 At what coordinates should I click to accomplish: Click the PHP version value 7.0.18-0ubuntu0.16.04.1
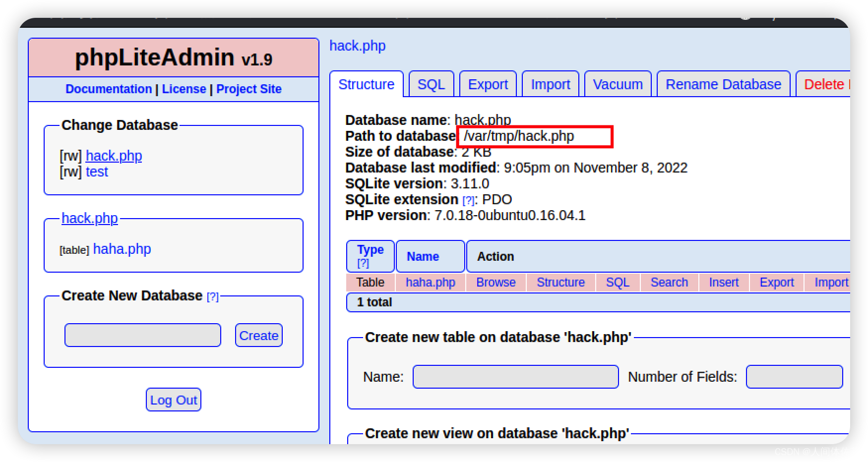510,215
